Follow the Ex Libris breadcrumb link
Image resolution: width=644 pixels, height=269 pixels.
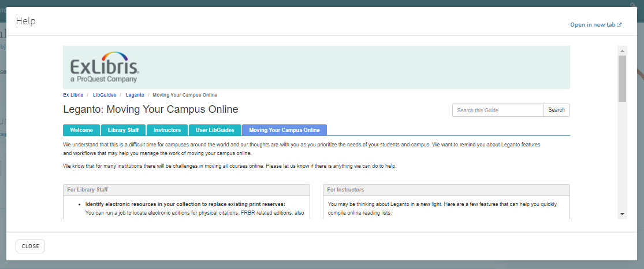click(x=73, y=95)
